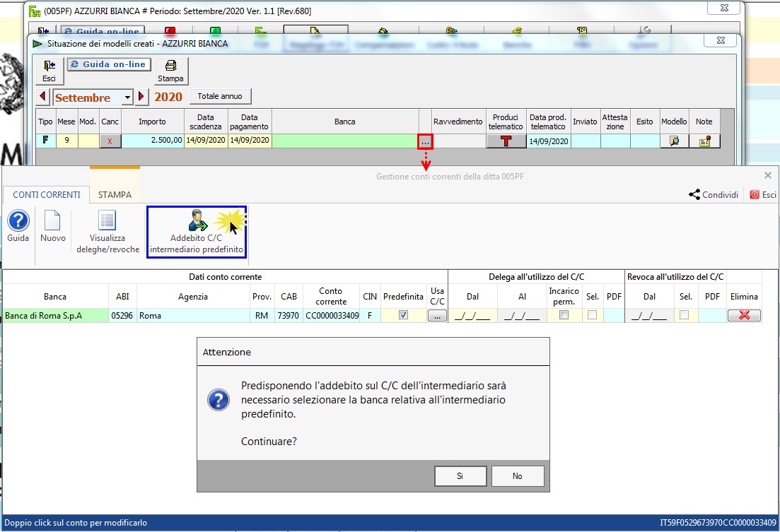Screen dimensions: 780x532
Task: Tick the Delega Sel. checkbox
Action: pyautogui.click(x=592, y=316)
